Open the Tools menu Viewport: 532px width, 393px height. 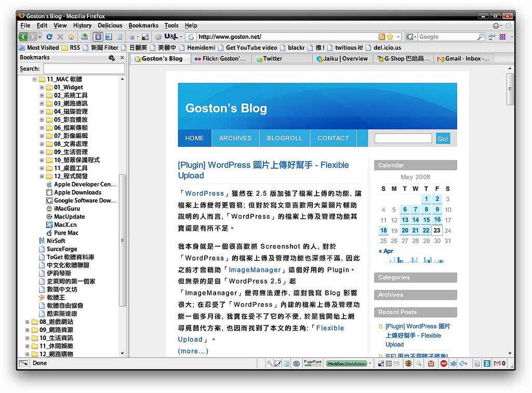coord(171,25)
